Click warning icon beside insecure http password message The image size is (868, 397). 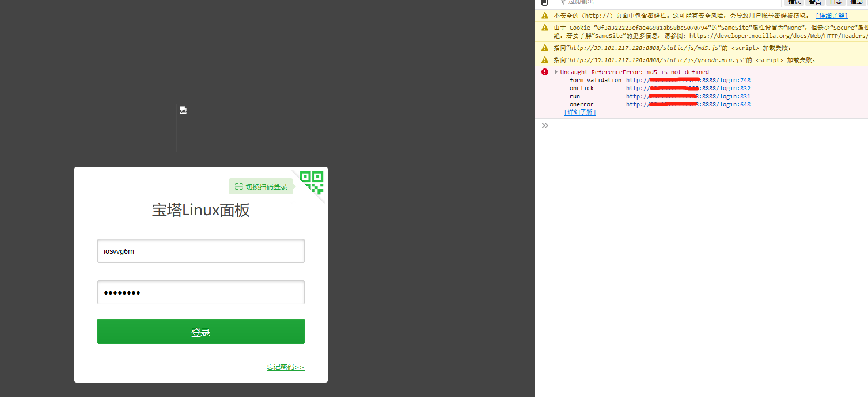click(544, 16)
